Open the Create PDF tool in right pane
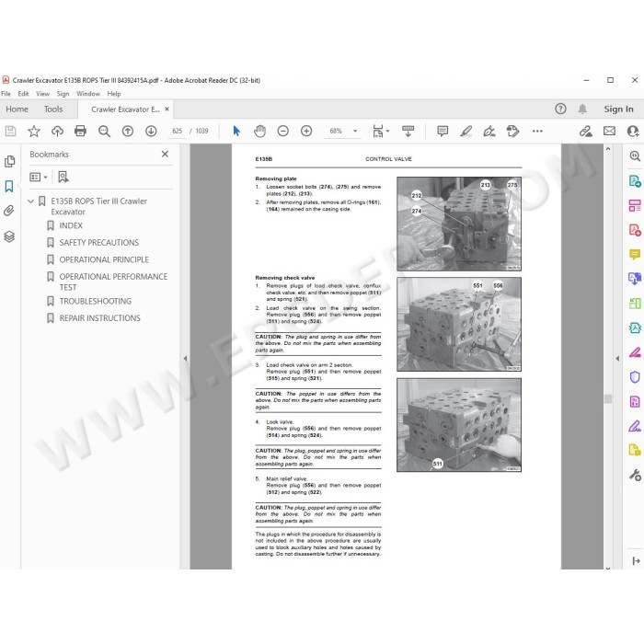Screen dimensions: 644x644 tap(635, 230)
